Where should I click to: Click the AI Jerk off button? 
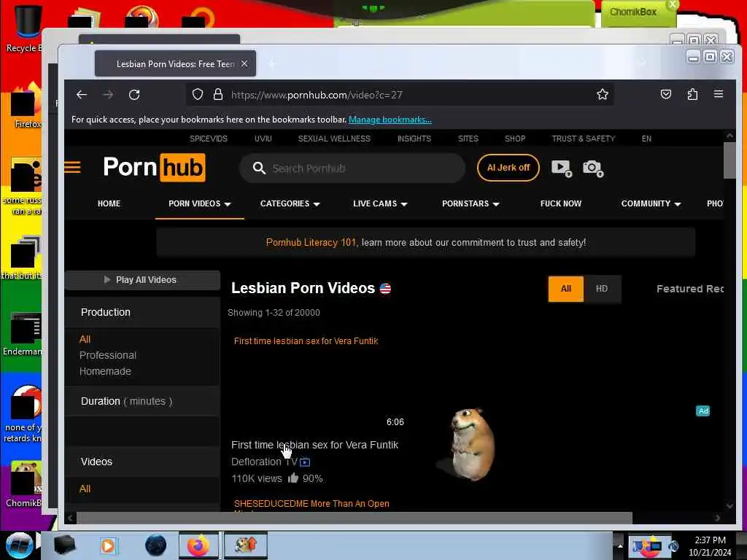pyautogui.click(x=508, y=168)
